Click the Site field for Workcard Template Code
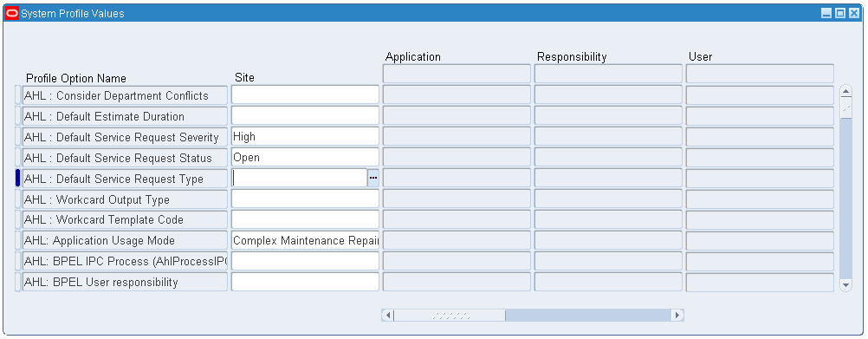The height and width of the screenshot is (339, 868). point(305,220)
